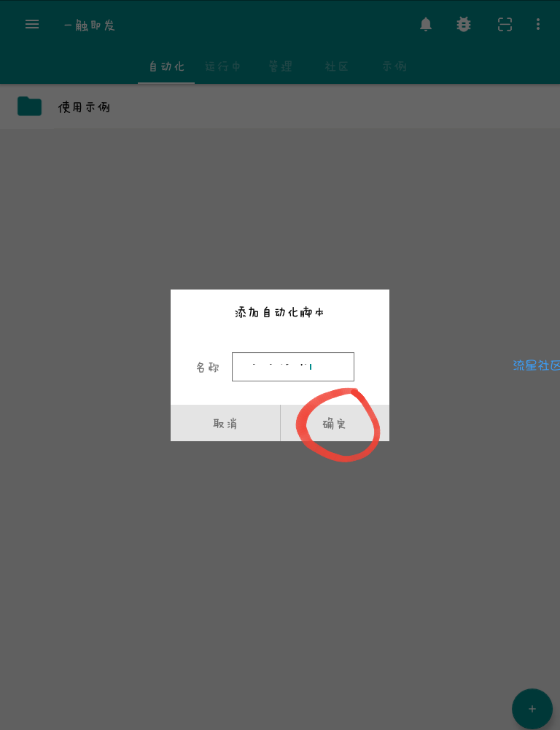Confirm with the 确定 button
Viewport: 560px width, 730px height.
335,423
